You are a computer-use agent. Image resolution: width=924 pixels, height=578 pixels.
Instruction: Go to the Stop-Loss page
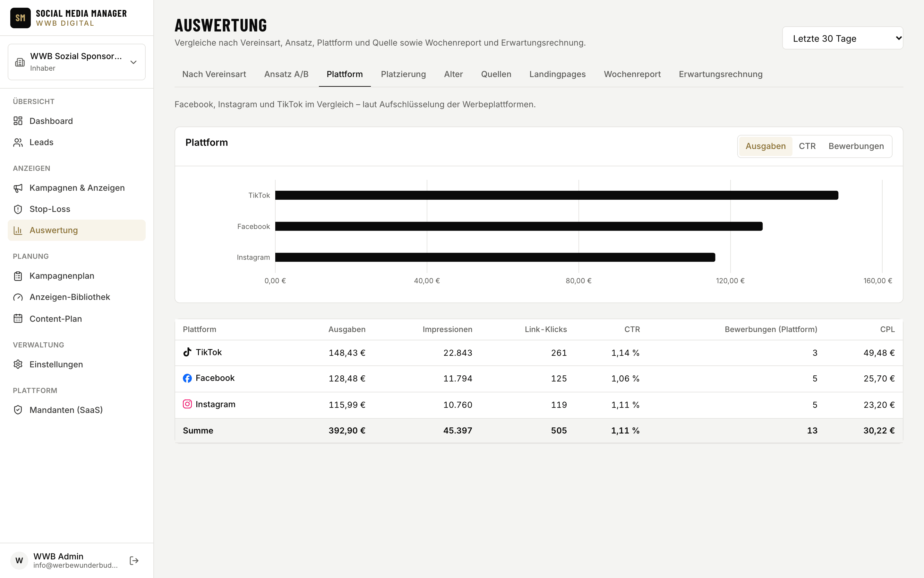click(x=76, y=209)
